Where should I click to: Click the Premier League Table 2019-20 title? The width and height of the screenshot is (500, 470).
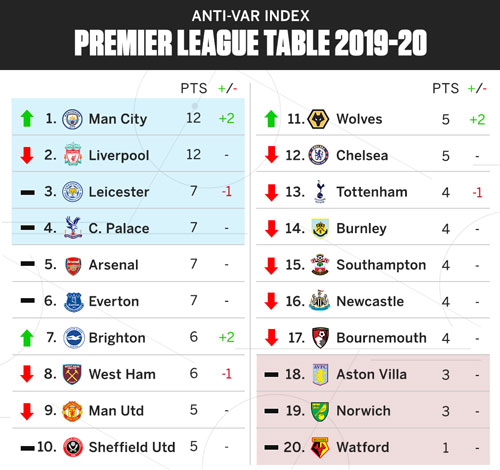tap(251, 43)
